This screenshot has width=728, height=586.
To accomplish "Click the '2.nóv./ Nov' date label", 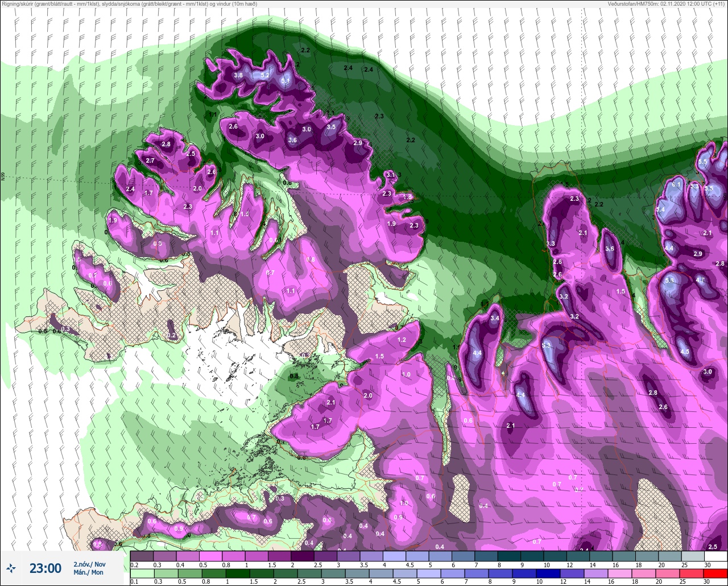I will 89,564.
